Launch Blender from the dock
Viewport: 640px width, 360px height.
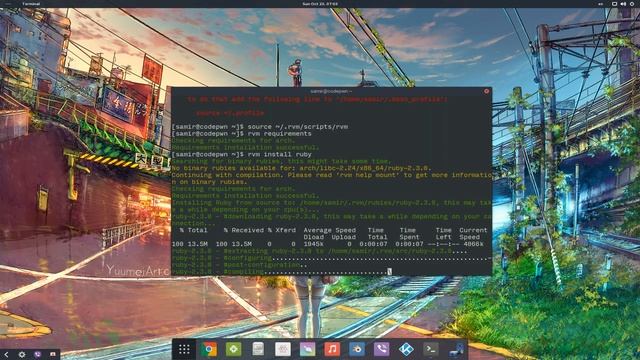357,349
